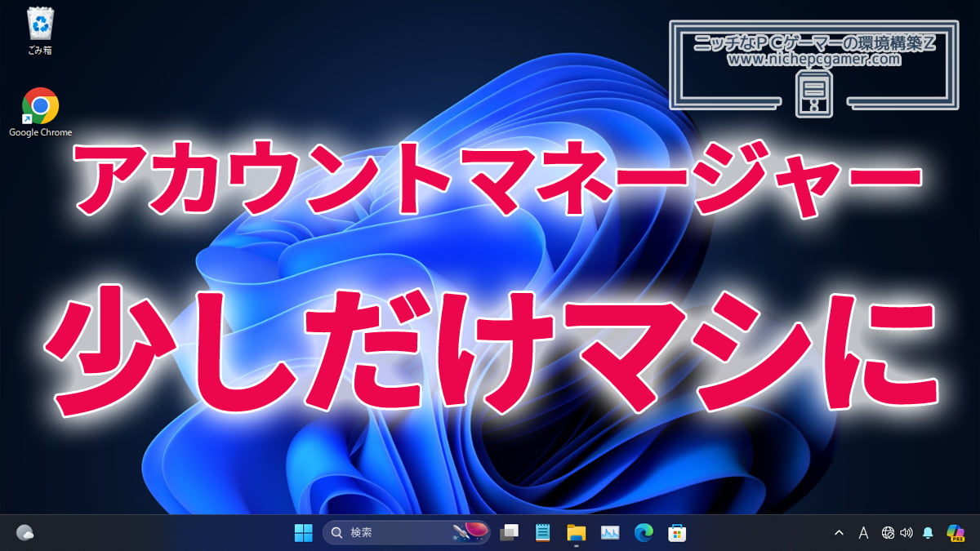Open Task View from the taskbar
Viewport: 980px width, 551px height.
coord(510,533)
